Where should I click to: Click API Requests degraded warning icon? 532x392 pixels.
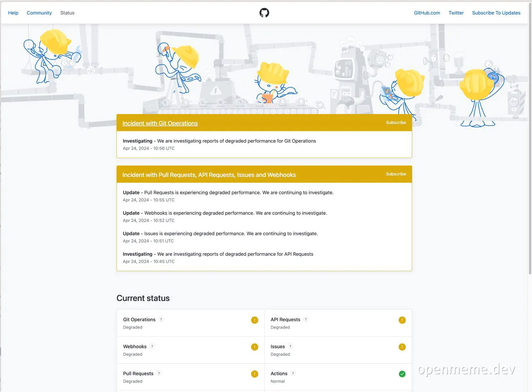pos(402,320)
